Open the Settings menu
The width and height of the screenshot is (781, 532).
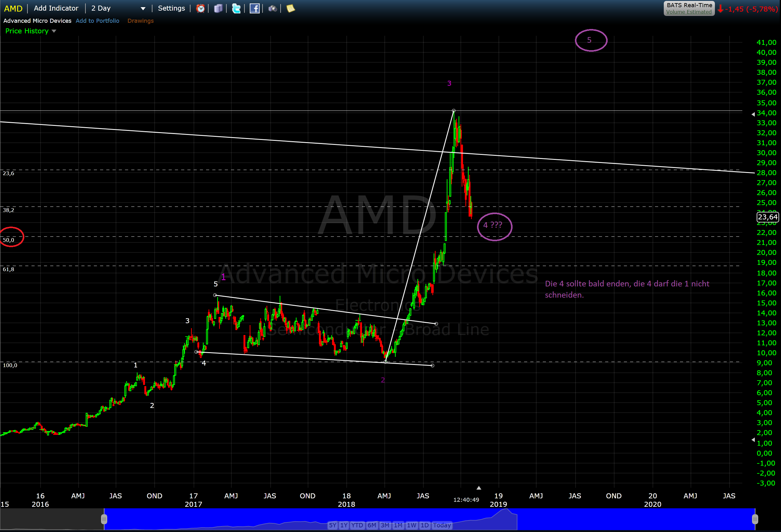click(x=171, y=8)
